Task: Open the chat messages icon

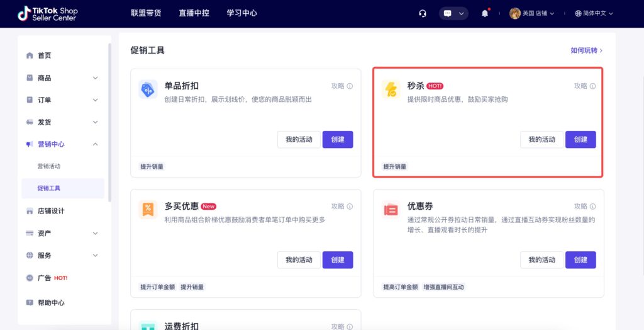Action: [448, 14]
